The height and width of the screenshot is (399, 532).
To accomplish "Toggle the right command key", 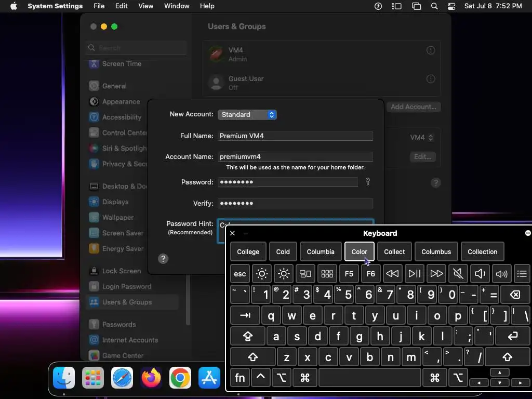I will (435, 378).
